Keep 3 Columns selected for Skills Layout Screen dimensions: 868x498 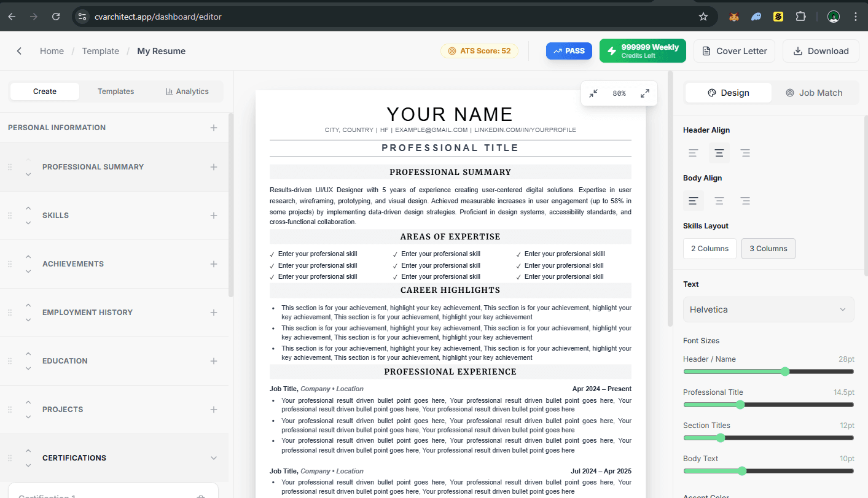pos(768,248)
